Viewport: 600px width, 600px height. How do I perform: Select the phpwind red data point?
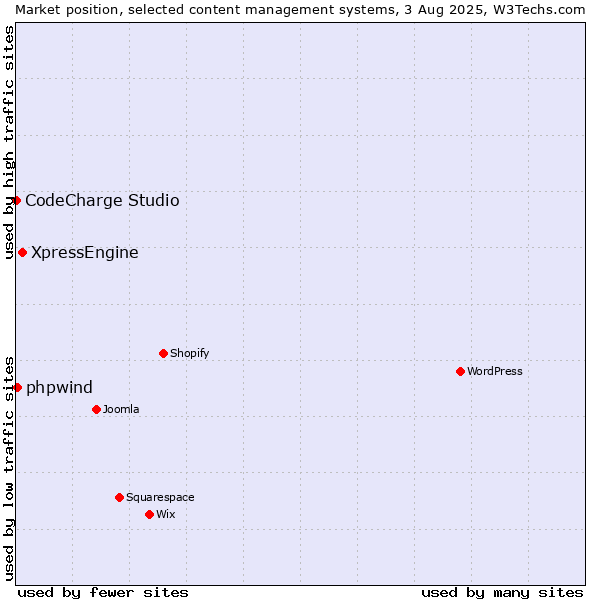click(17, 388)
